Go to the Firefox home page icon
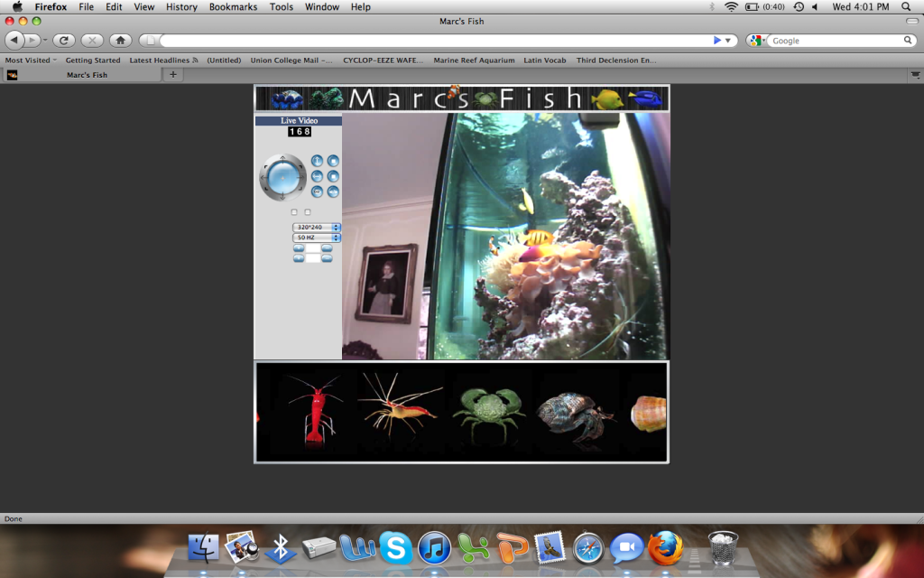The width and height of the screenshot is (924, 578). [x=120, y=41]
